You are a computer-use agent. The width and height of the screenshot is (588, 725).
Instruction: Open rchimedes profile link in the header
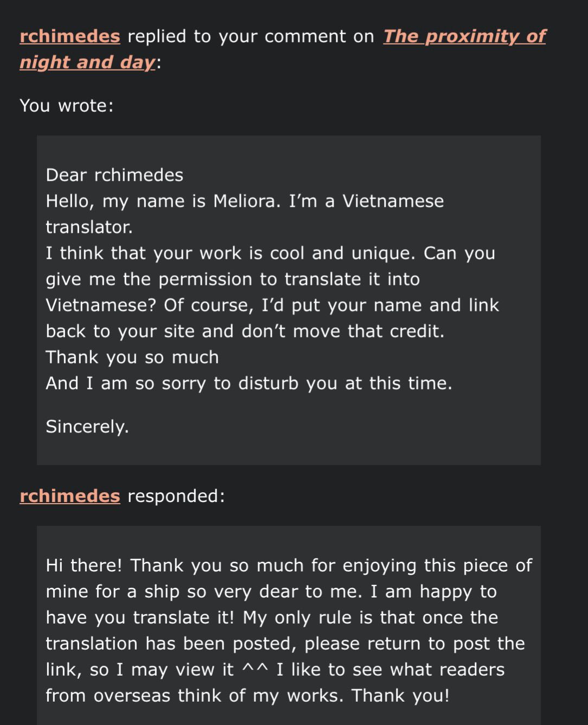coord(69,36)
